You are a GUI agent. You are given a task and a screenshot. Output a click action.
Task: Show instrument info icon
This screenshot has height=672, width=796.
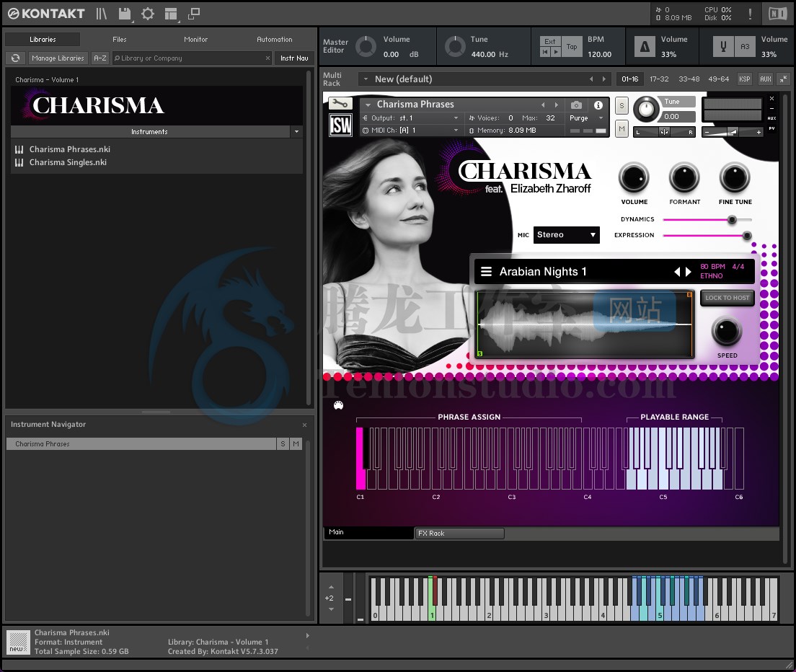pyautogui.click(x=598, y=105)
